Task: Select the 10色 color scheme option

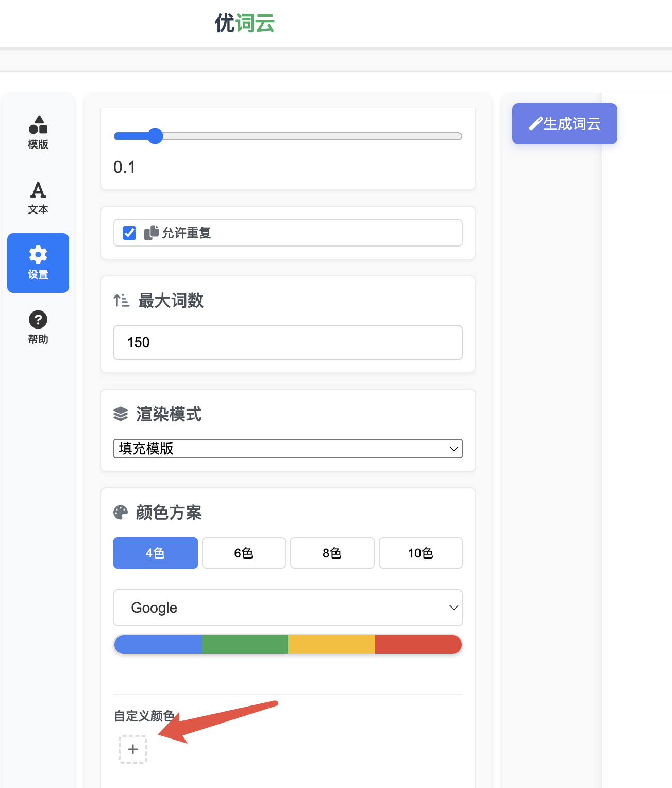Action: click(x=420, y=553)
